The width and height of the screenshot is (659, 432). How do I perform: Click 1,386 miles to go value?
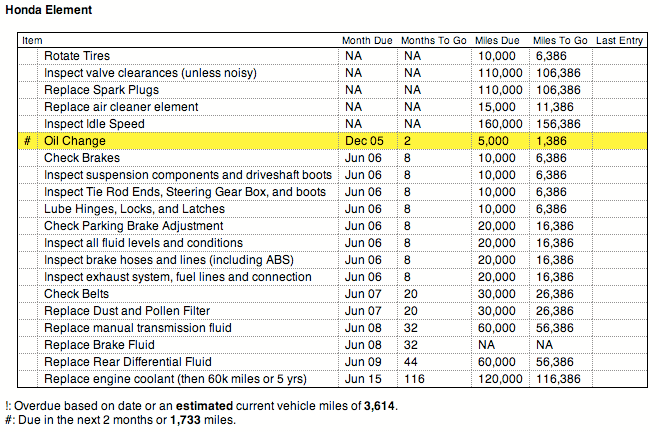click(551, 141)
